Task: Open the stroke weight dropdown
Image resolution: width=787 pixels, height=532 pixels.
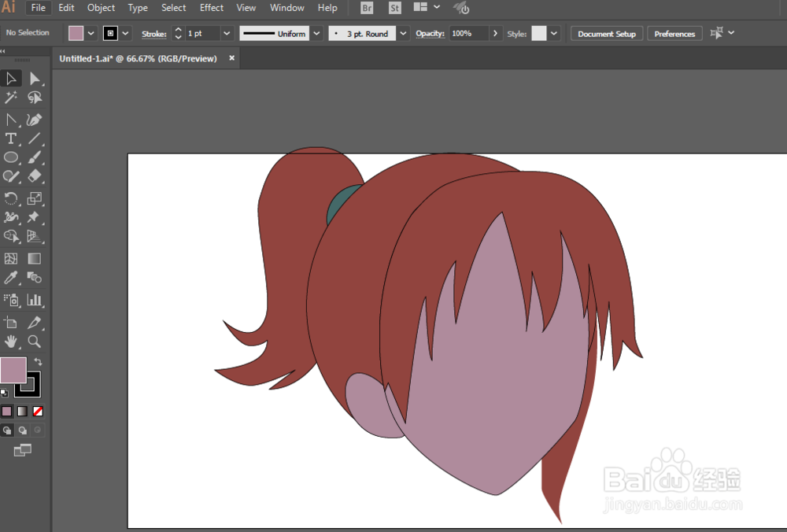Action: (227, 34)
